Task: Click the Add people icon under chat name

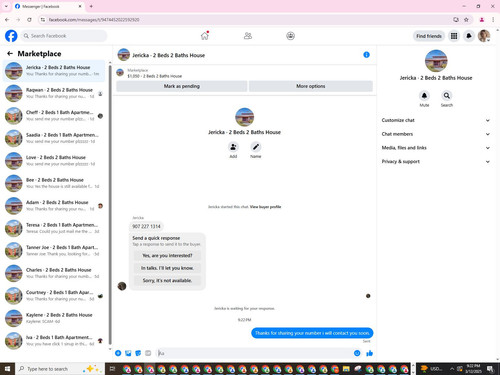Action: (x=233, y=147)
